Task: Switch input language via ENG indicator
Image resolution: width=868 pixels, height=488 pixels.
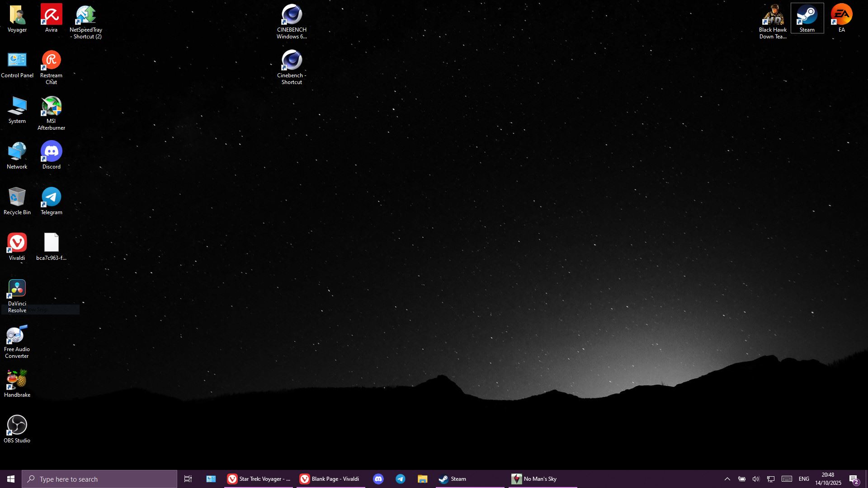Action: click(x=804, y=479)
